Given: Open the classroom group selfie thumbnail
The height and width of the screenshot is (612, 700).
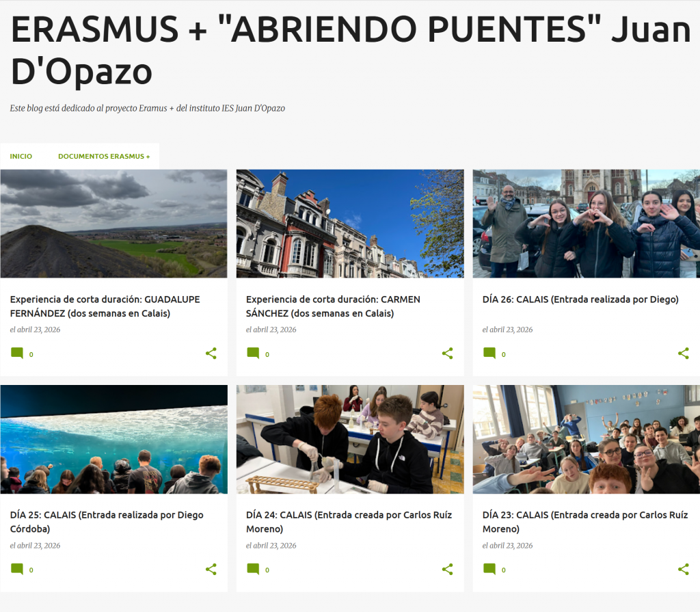Looking at the screenshot, I should 586,439.
